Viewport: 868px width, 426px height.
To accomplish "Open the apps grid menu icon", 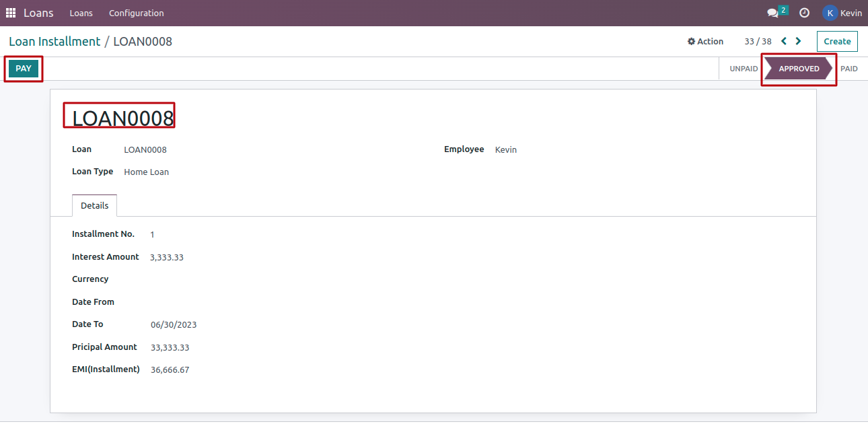I will (11, 13).
